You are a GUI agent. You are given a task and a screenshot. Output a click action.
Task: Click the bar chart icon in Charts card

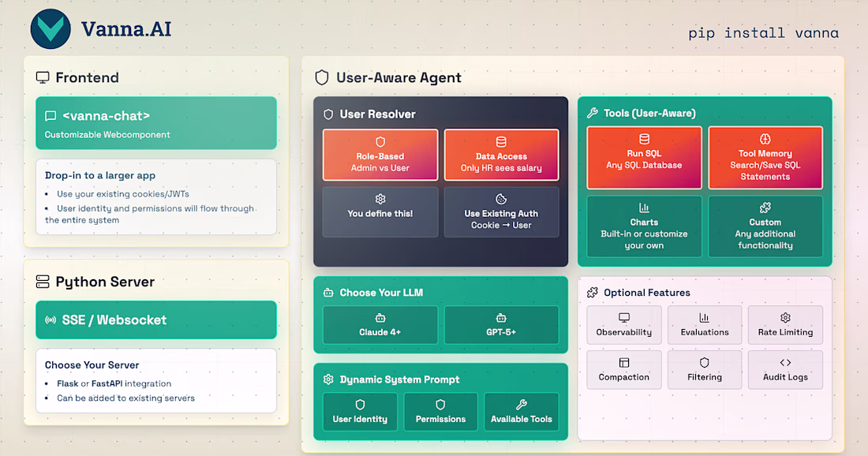click(x=645, y=207)
